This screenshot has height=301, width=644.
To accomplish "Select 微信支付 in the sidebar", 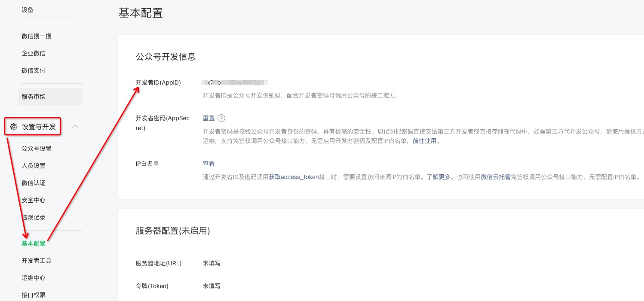I will click(x=34, y=70).
